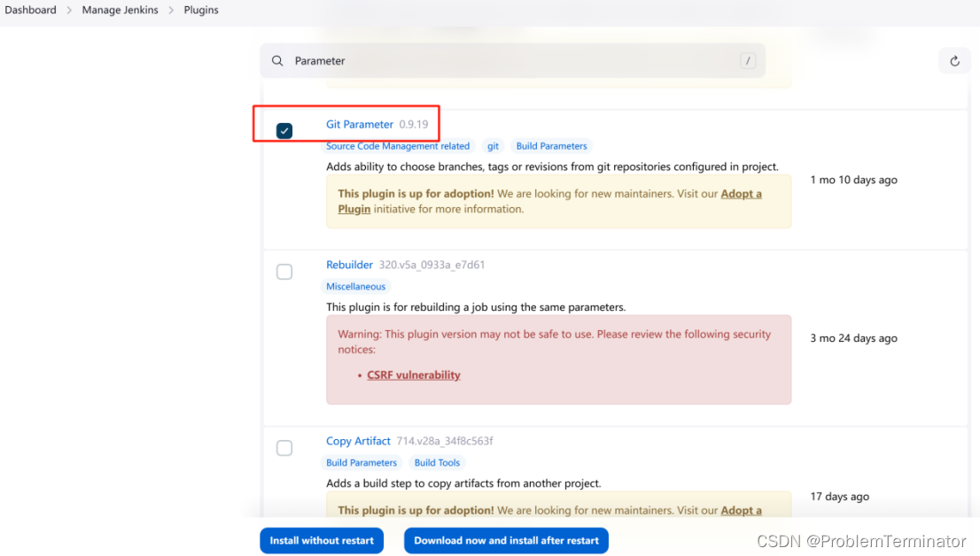Screen dimensions: 980x556
Task: Click the Git Parameter version 0.9.19
Action: pos(414,124)
